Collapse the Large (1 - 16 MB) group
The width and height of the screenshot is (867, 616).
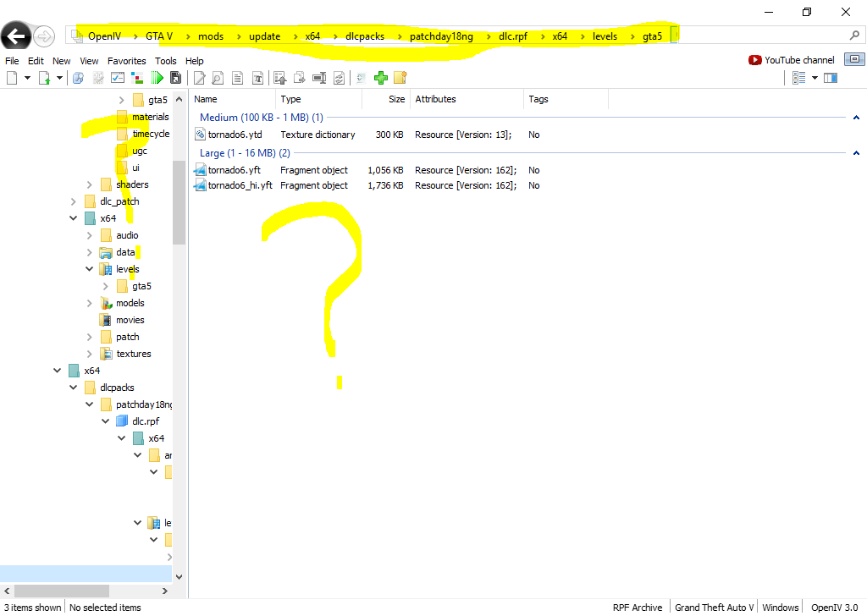(856, 153)
